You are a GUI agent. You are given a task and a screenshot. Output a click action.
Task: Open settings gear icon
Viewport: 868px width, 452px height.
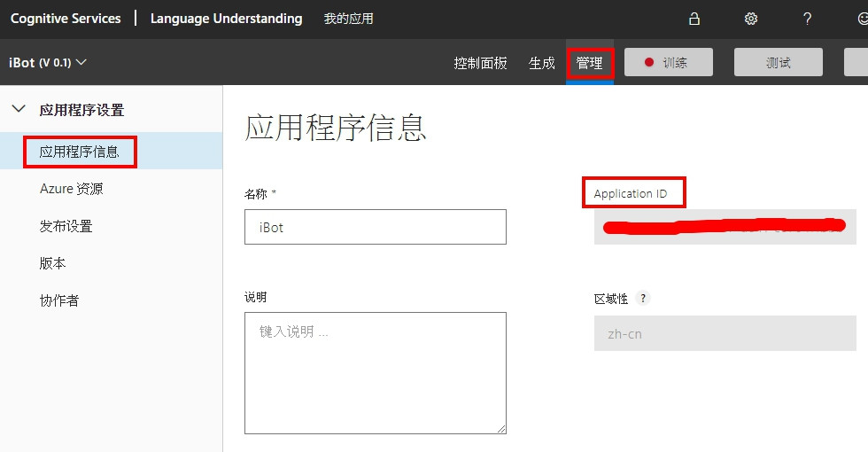point(751,19)
